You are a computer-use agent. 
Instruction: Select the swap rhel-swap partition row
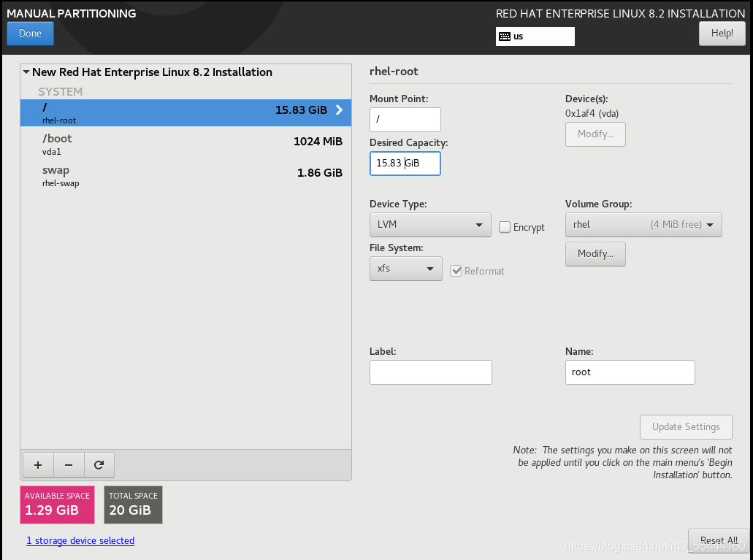click(x=186, y=176)
